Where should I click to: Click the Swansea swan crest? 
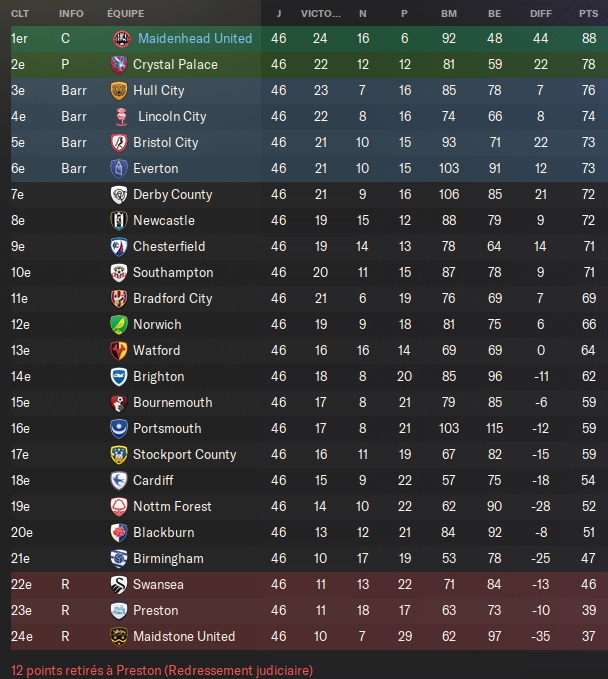coord(119,584)
